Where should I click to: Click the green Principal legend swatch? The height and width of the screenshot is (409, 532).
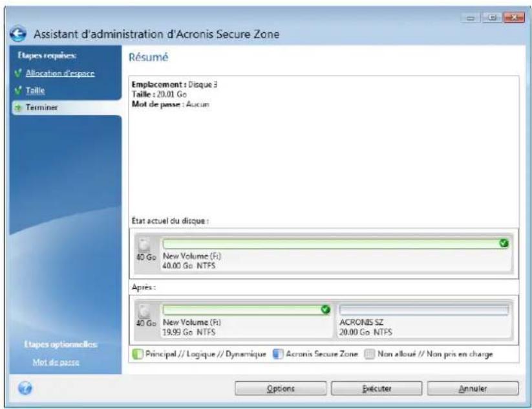[x=138, y=354]
